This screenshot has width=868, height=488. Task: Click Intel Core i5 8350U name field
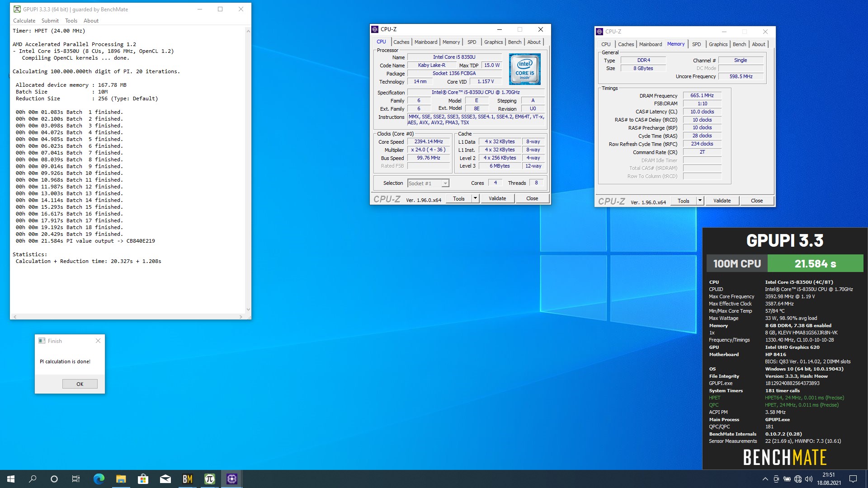pyautogui.click(x=454, y=57)
